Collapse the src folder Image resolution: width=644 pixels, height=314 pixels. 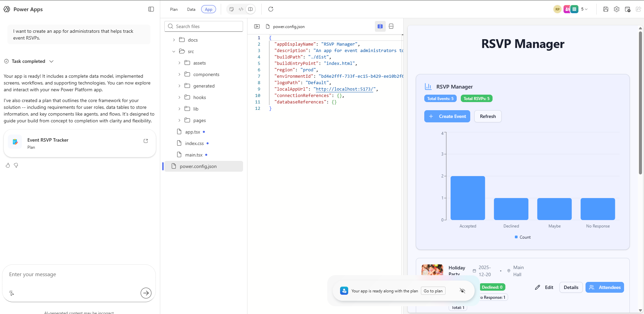(174, 51)
